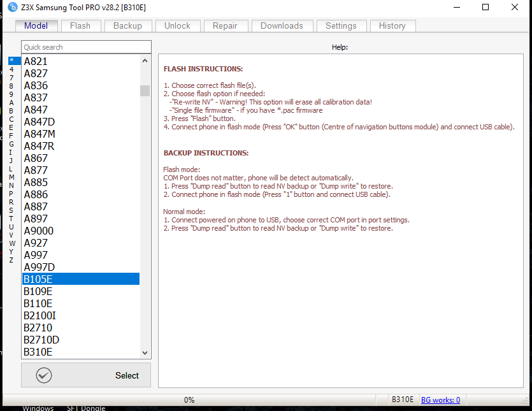Click the highlighted B105E model
Viewport: 532px width, 411px height.
tap(81, 279)
